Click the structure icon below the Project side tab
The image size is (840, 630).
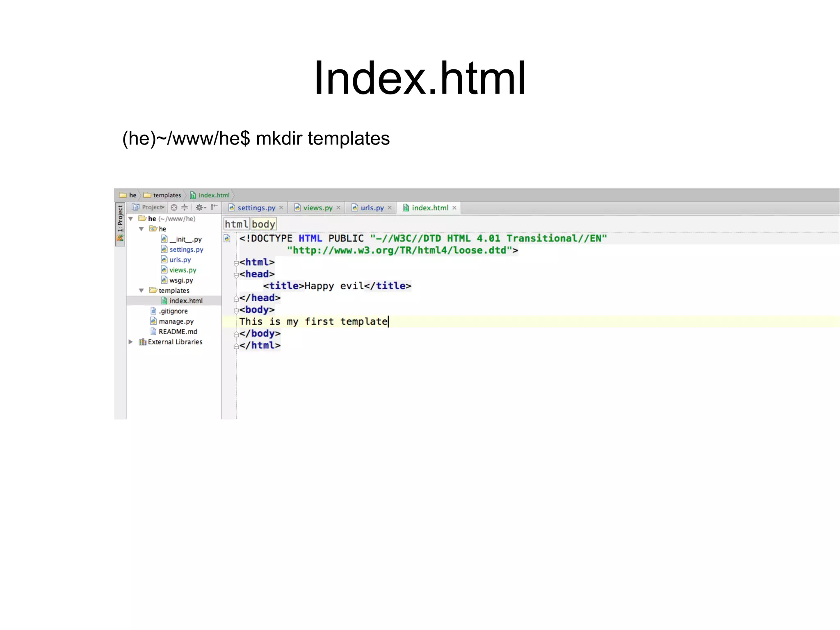[x=120, y=238]
